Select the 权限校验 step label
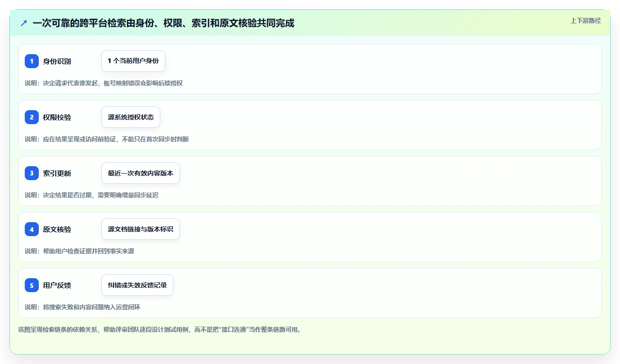This screenshot has width=620, height=364. point(57,117)
